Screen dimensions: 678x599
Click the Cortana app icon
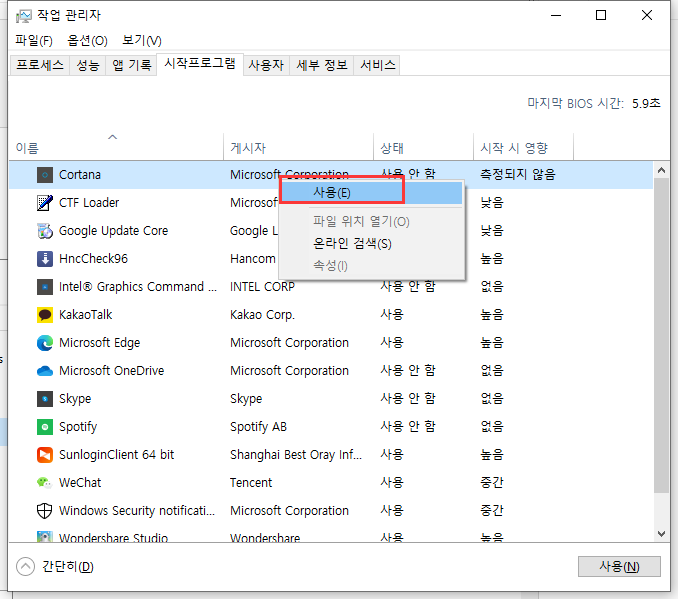pos(45,175)
